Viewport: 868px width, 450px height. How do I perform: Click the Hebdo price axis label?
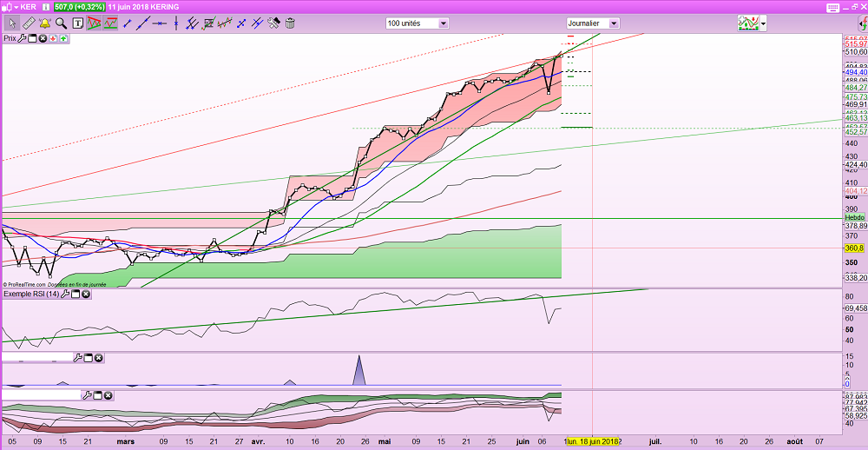(x=855, y=218)
